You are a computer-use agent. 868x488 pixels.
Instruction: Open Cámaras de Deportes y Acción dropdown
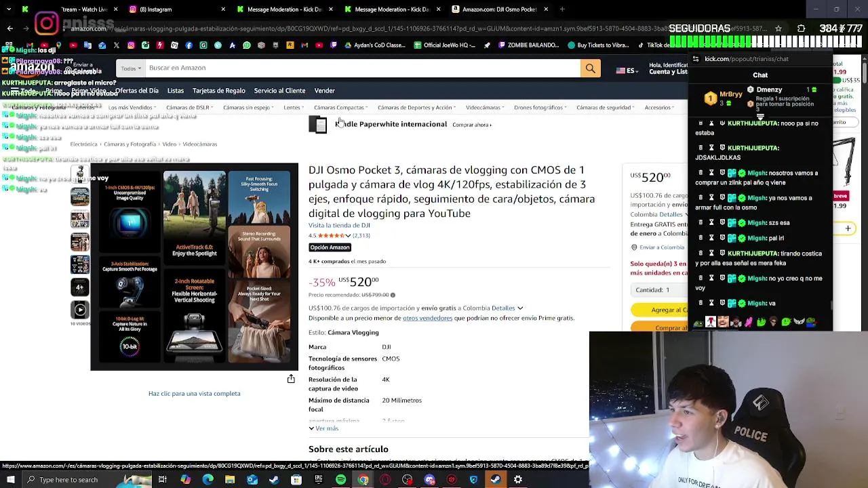pyautogui.click(x=417, y=108)
